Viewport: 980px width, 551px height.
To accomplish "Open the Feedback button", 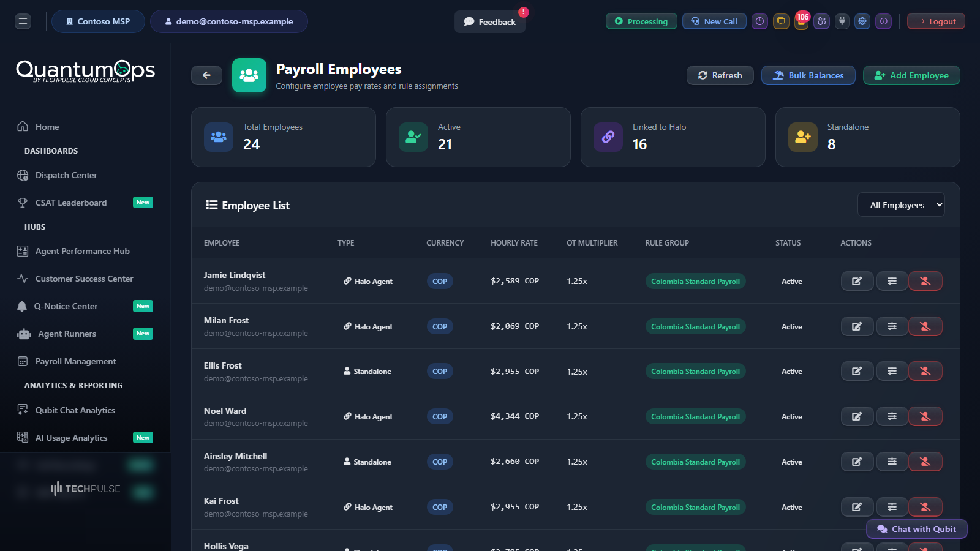I will 490,21.
